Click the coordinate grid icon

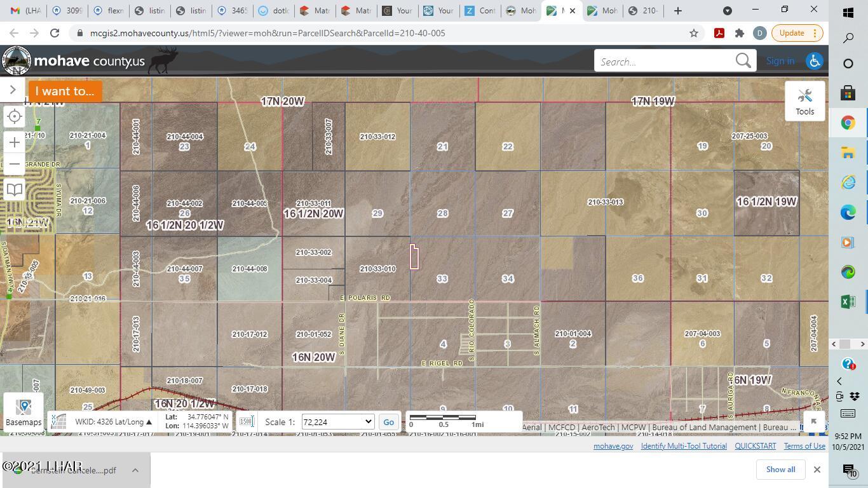[58, 422]
